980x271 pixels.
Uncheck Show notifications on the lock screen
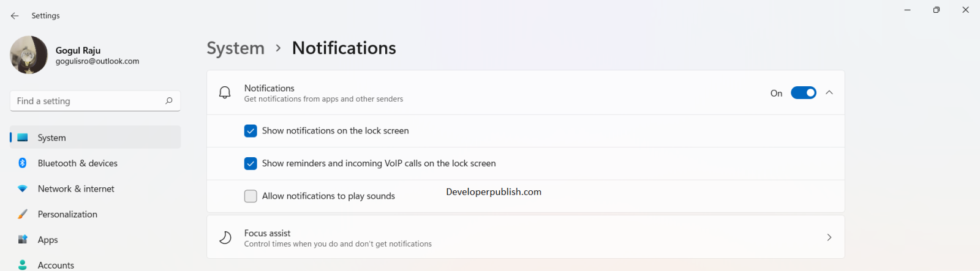pyautogui.click(x=251, y=131)
